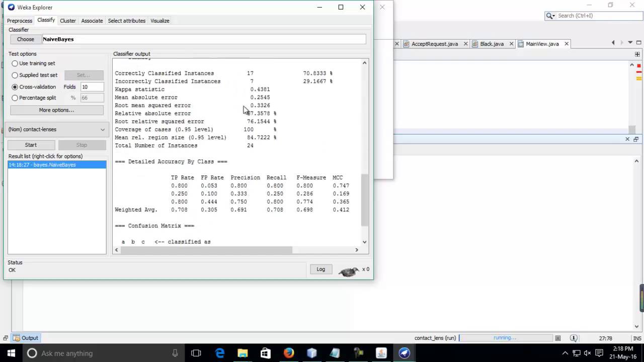Screen dimensions: 644x362
Task: Click the NetBeans notifications bubble icon
Action: coord(574,338)
